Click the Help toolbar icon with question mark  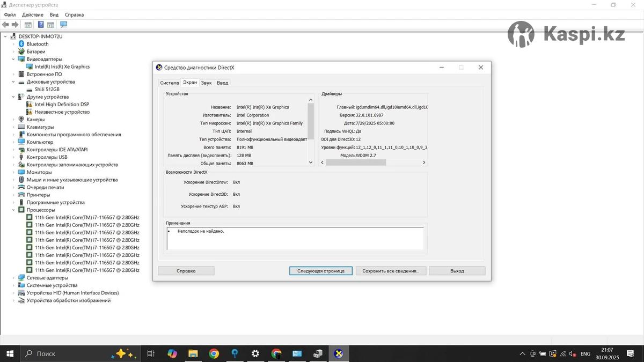pos(41,25)
